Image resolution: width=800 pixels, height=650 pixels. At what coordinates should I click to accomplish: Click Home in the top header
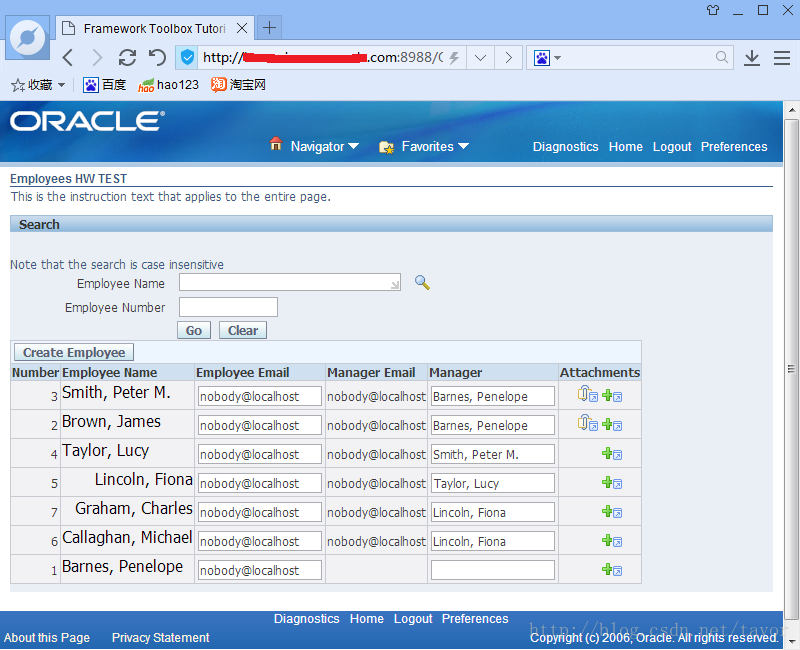coord(626,147)
